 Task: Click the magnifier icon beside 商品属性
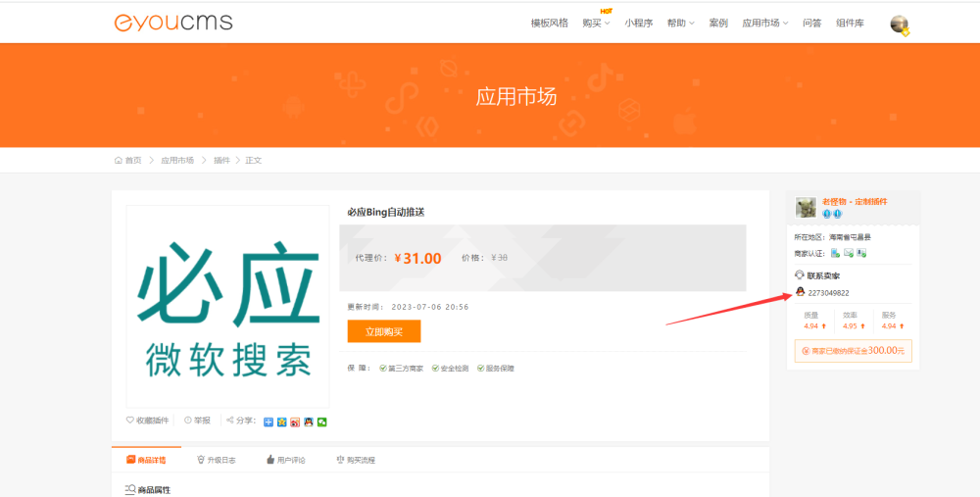(x=130, y=489)
